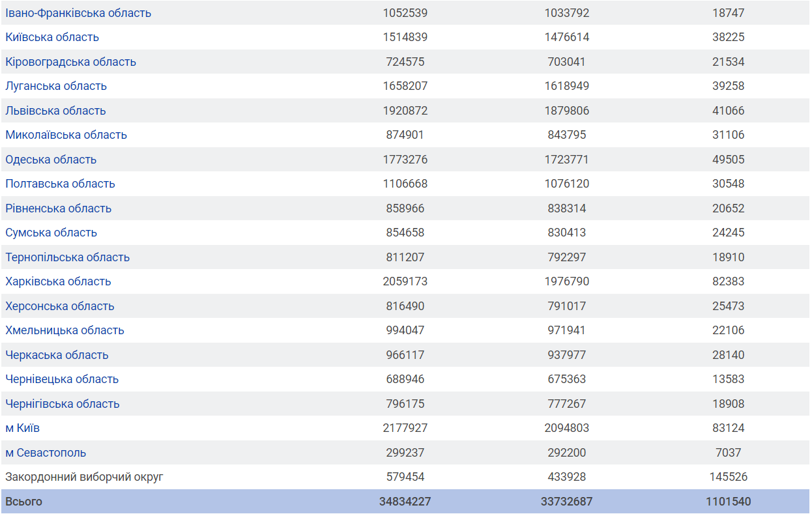Image resolution: width=812 pixels, height=514 pixels.
Task: Select the Полтавська область link
Action: pyautogui.click(x=60, y=184)
